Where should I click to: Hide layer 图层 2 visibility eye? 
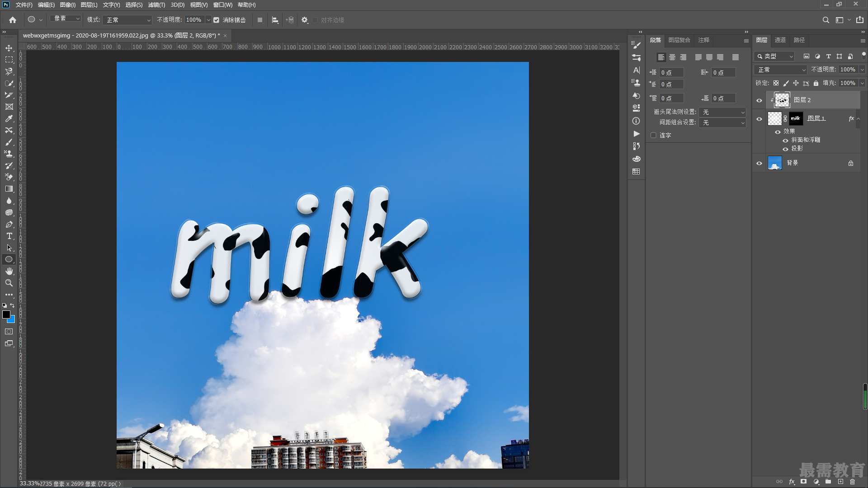point(759,100)
